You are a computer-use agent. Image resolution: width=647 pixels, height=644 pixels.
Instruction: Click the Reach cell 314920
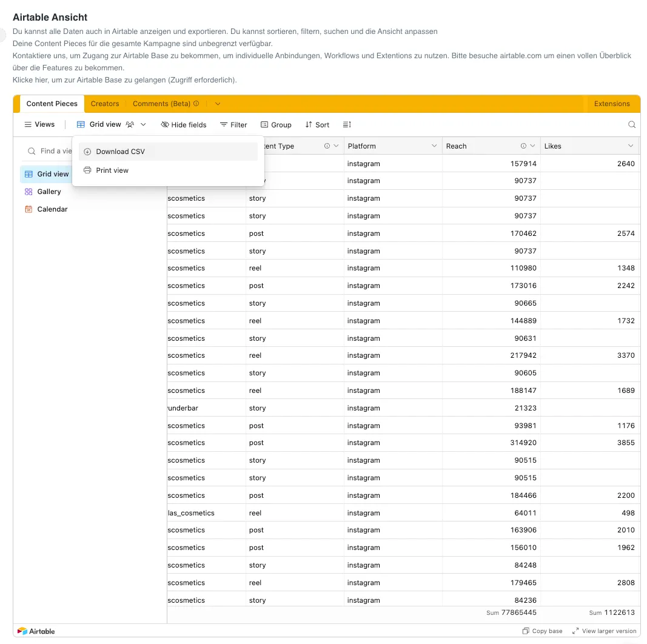click(x=491, y=443)
